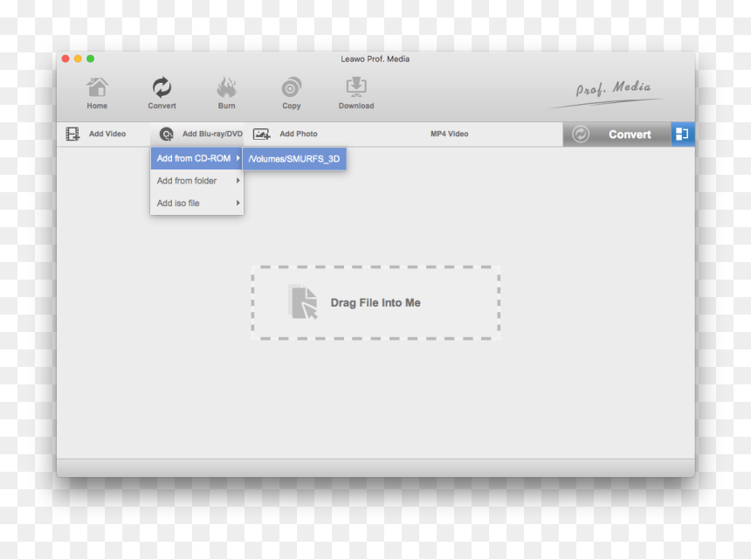Image resolution: width=751 pixels, height=560 pixels.
Task: Expand the Add from CD-ROM submenu arrow
Action: [238, 158]
